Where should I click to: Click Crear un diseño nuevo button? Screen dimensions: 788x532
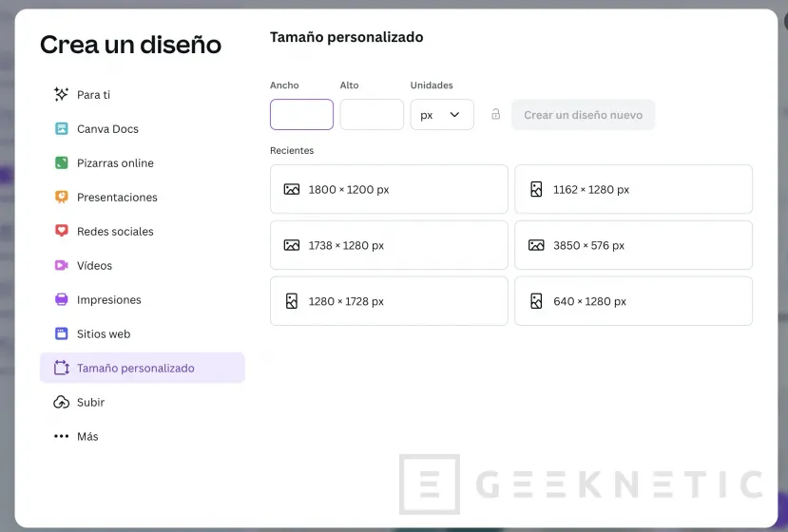[x=583, y=115]
